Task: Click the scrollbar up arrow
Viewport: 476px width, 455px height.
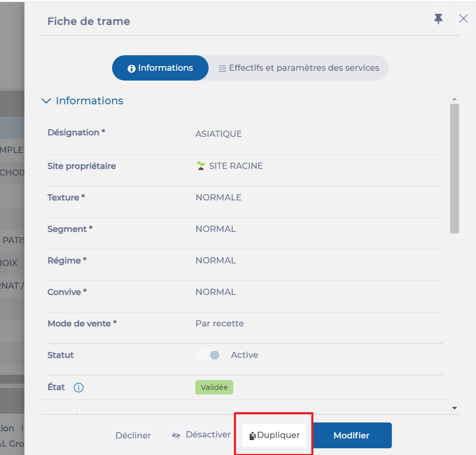Action: pos(454,99)
